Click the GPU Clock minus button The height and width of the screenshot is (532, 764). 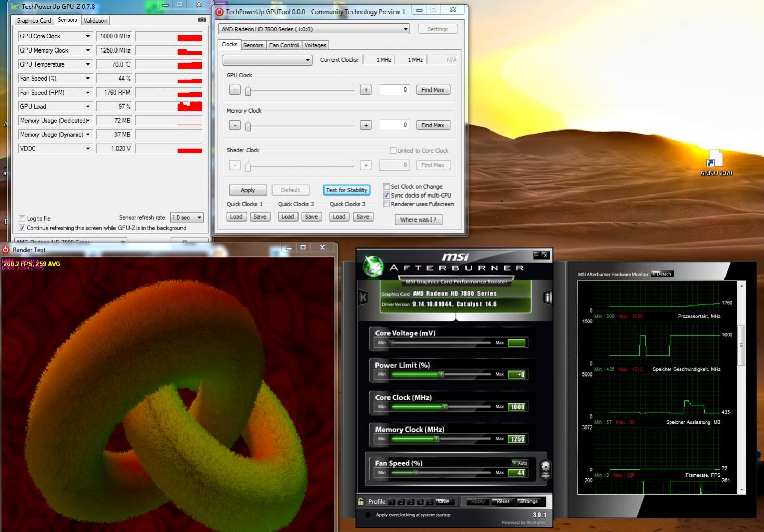pos(235,90)
